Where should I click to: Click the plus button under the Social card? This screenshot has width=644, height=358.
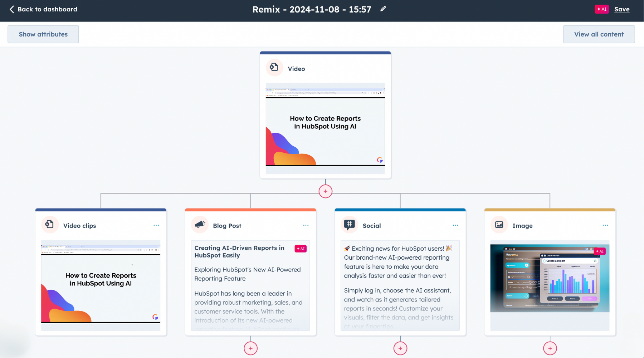(x=400, y=348)
